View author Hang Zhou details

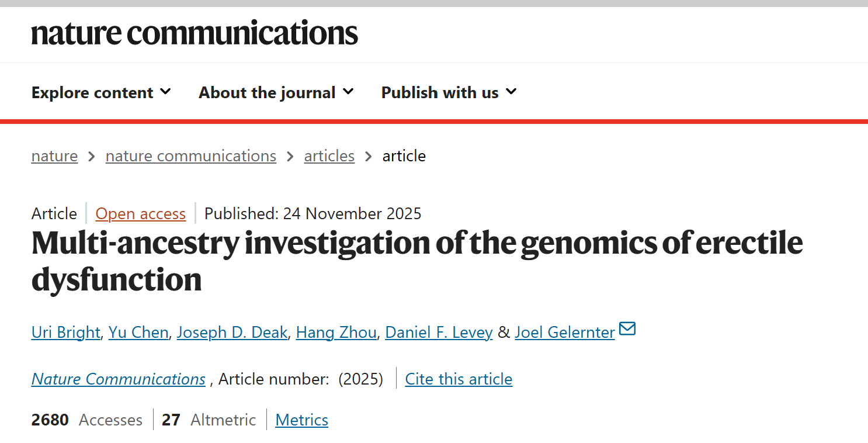336,333
